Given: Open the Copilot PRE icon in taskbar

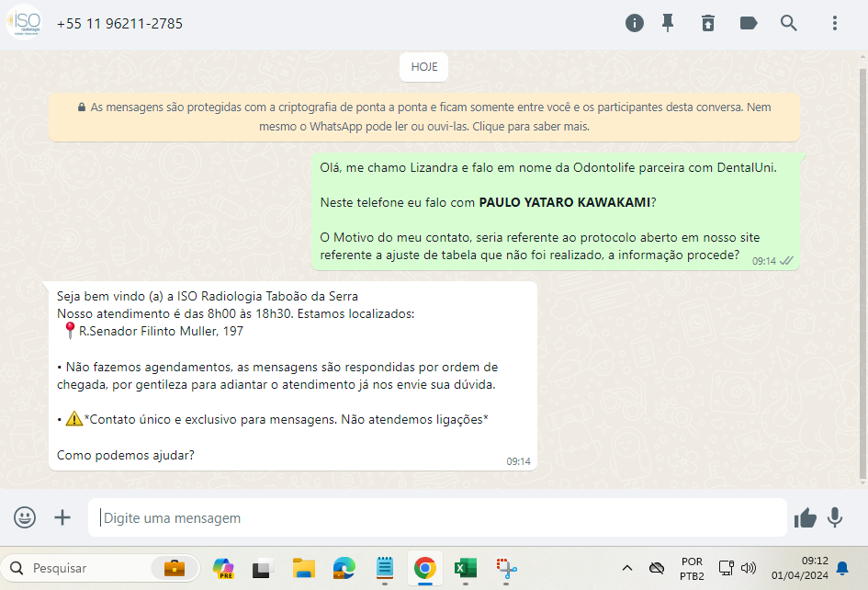Looking at the screenshot, I should [x=223, y=568].
